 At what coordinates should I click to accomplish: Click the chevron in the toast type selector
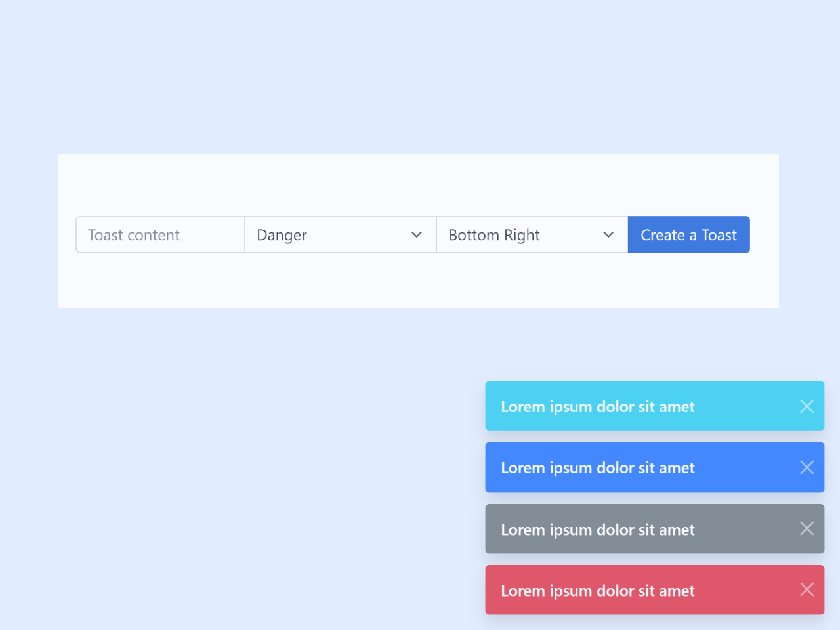click(417, 234)
